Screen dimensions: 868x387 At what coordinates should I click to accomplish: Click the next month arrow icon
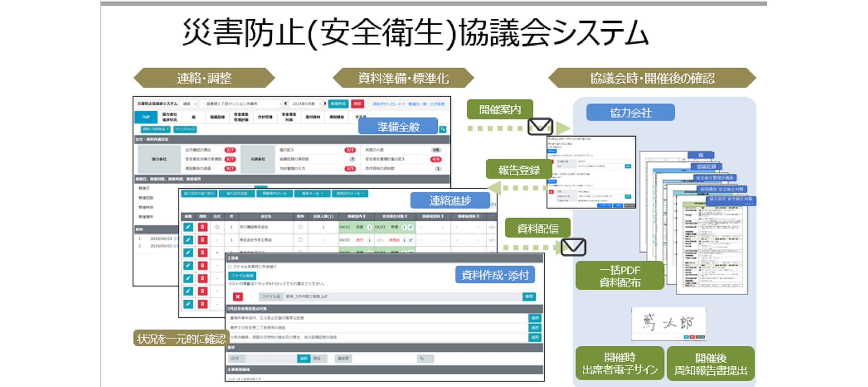325,104
